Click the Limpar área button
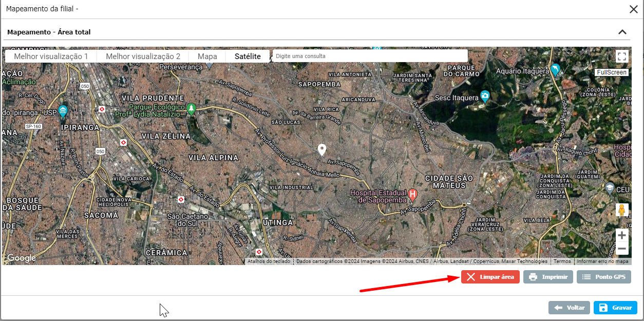This screenshot has height=321, width=644. point(490,277)
